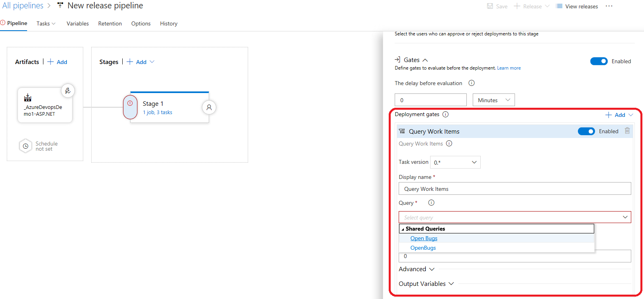Select the Open Bugs shared query
644x299 pixels.
coord(424,238)
